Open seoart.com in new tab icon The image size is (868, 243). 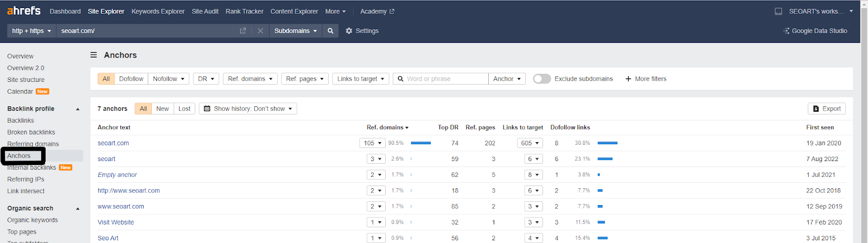pos(242,31)
